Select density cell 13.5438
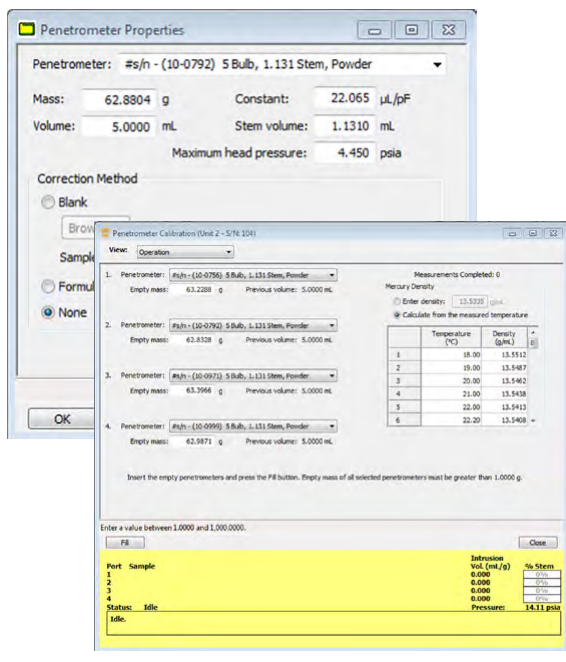This screenshot has height=662, width=566. 504,394
